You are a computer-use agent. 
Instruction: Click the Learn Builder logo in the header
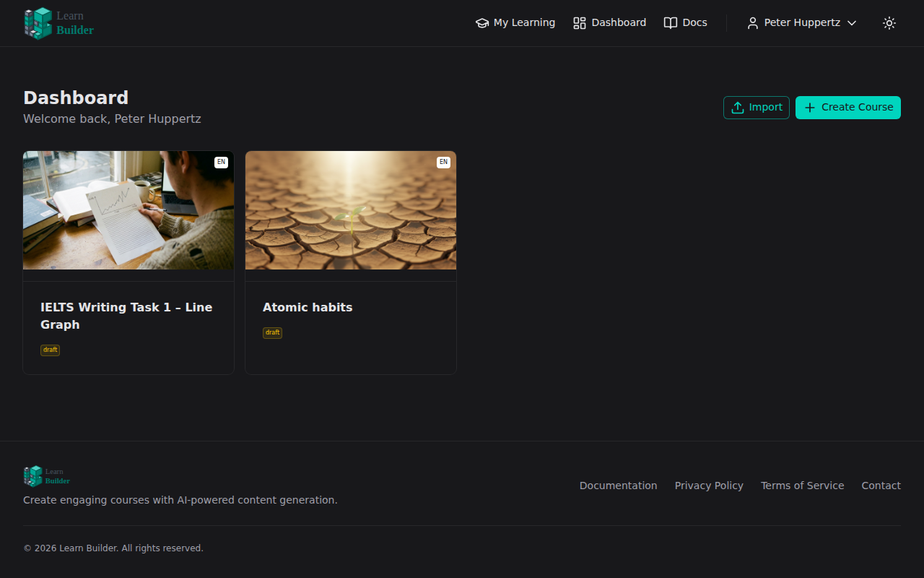point(58,23)
